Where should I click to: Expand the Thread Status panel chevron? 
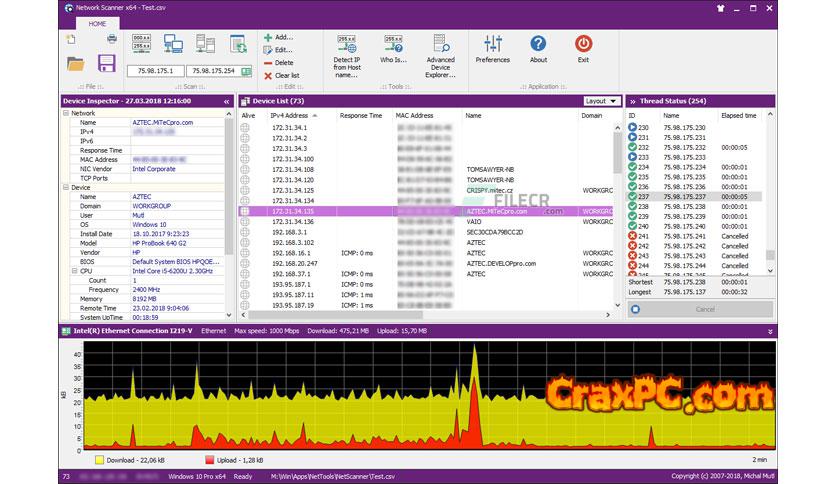pyautogui.click(x=632, y=101)
